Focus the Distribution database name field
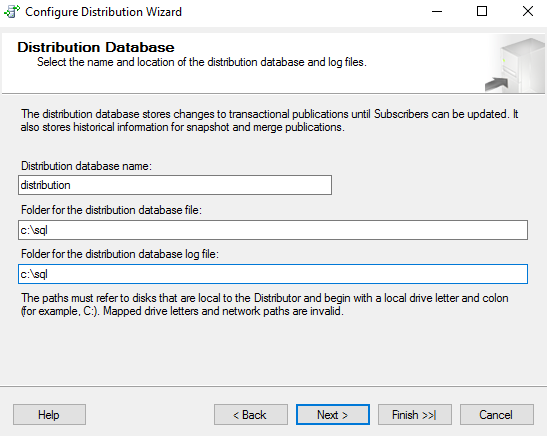 pyautogui.click(x=175, y=185)
